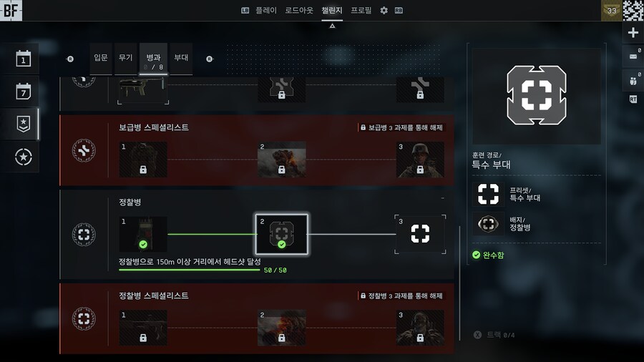
Task: Open the 프로필 menu tab
Action: 361,10
